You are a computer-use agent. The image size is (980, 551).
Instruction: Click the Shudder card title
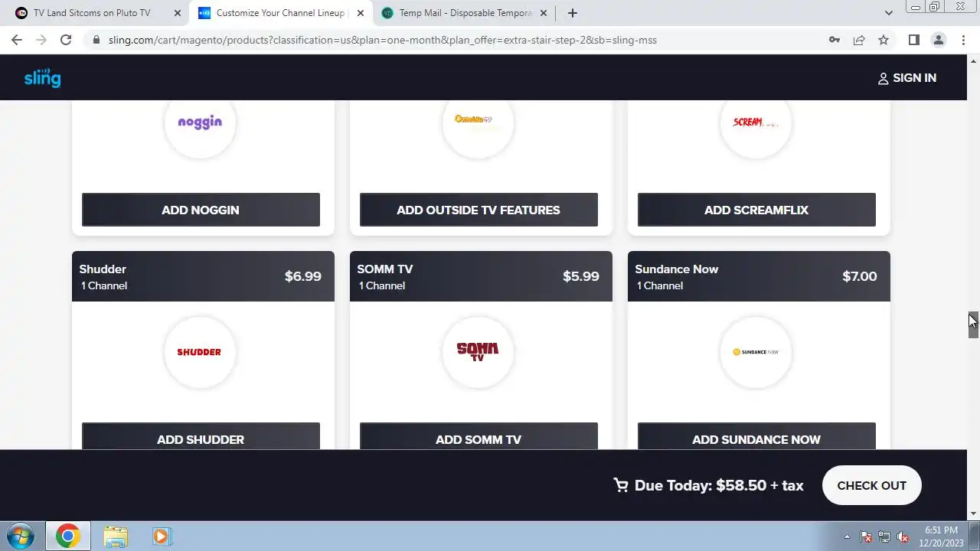tap(103, 269)
